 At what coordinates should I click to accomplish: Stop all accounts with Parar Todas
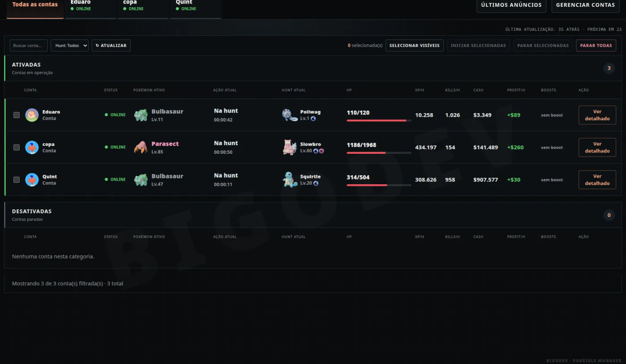click(596, 45)
